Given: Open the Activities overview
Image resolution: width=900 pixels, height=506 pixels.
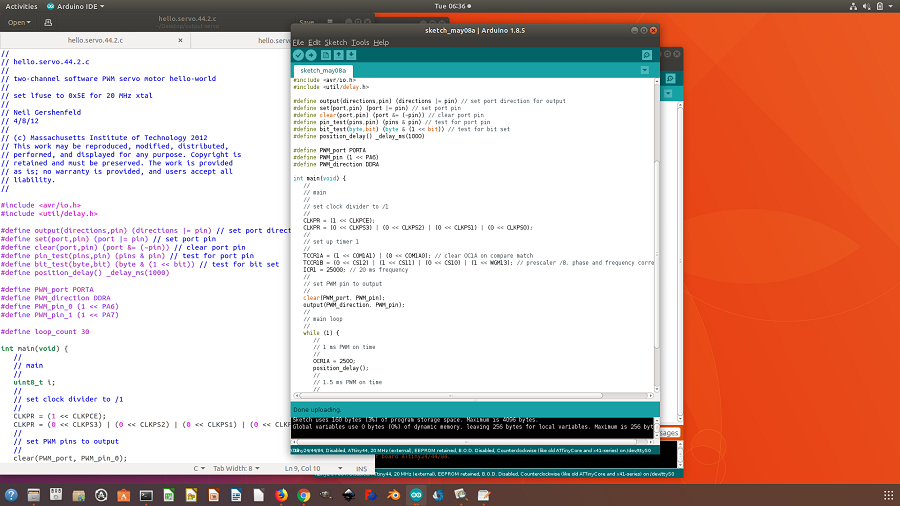Looking at the screenshot, I should (x=21, y=6).
